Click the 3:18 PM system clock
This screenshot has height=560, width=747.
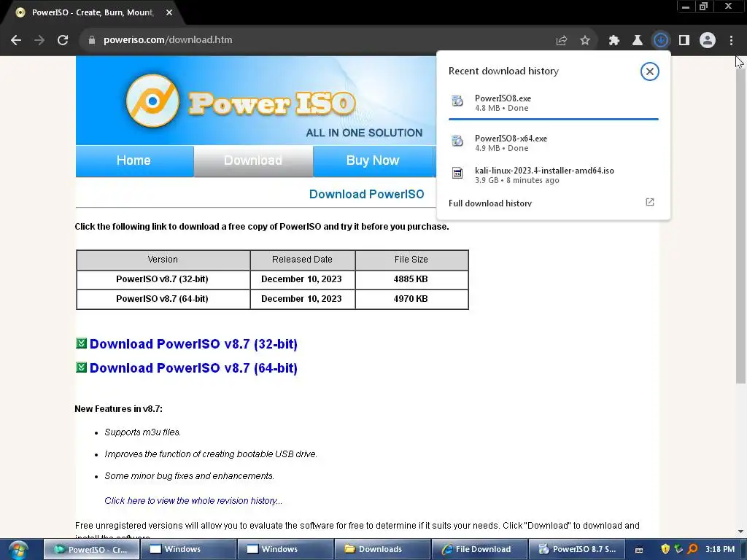(x=720, y=550)
